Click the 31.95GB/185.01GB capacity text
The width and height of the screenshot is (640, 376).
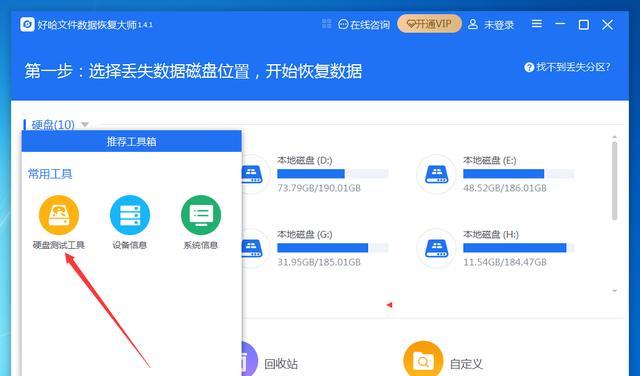[319, 262]
